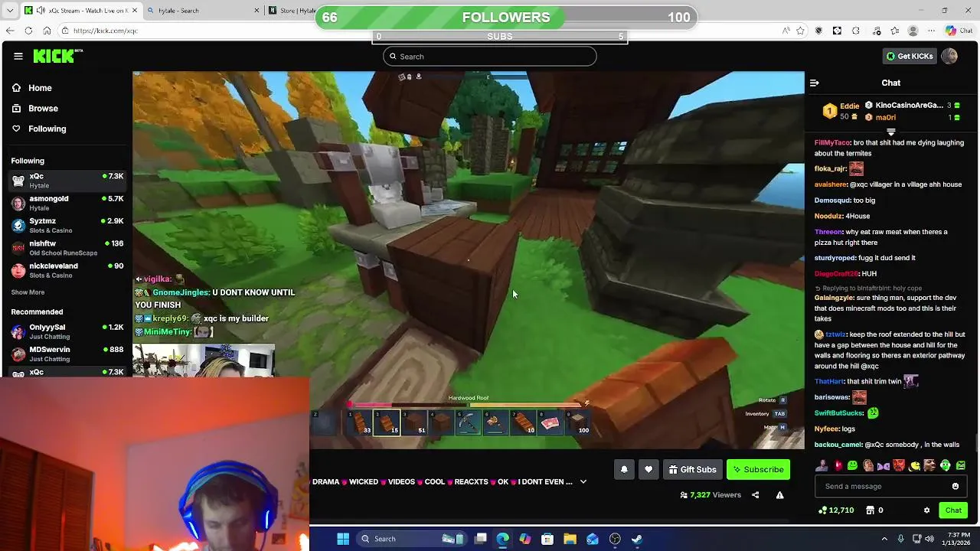Open the Browse compass icon in sidebar

pyautogui.click(x=17, y=109)
